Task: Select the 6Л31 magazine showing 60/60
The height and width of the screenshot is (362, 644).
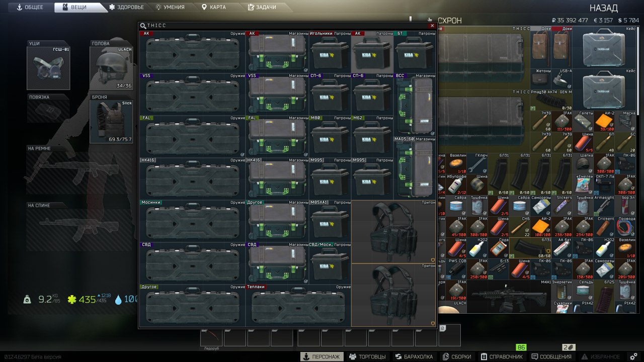Action: tap(530, 248)
